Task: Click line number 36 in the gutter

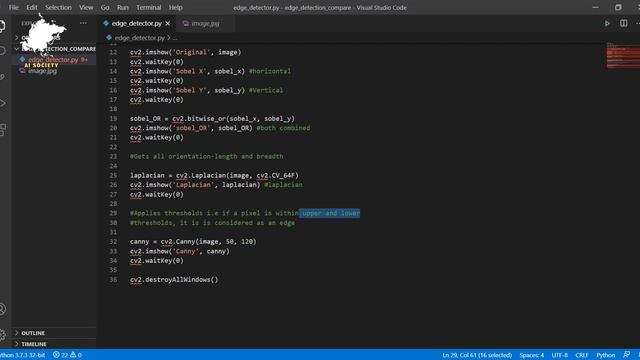Action: [113, 280]
